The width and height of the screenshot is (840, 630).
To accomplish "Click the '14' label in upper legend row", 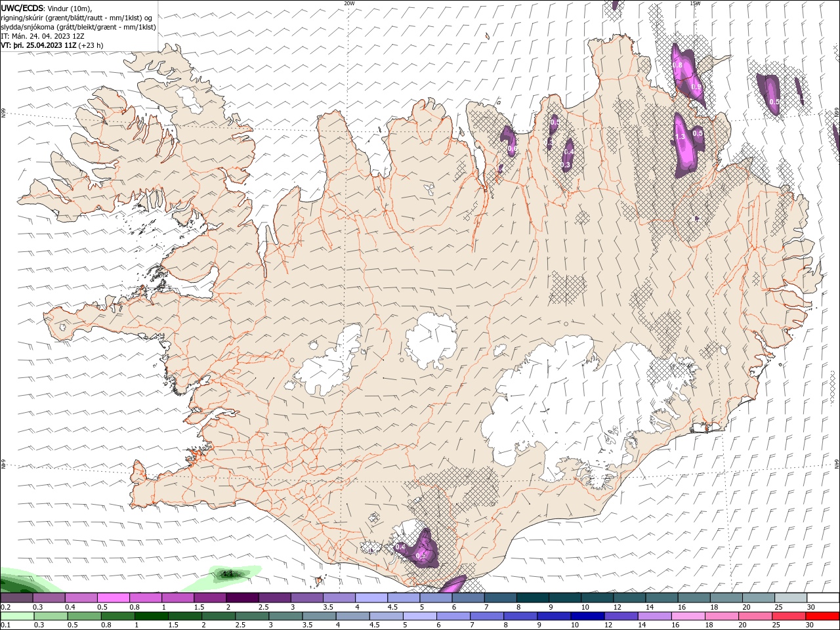I will pos(650,607).
